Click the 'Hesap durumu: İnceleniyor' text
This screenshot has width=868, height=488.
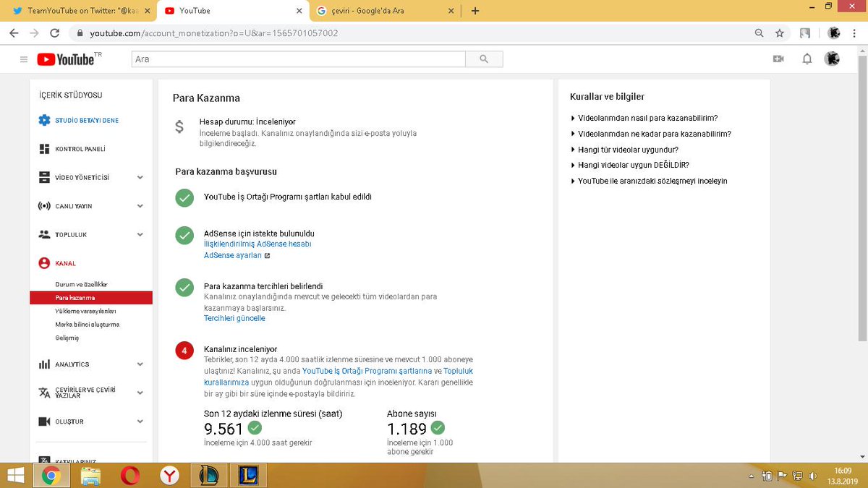click(247, 121)
